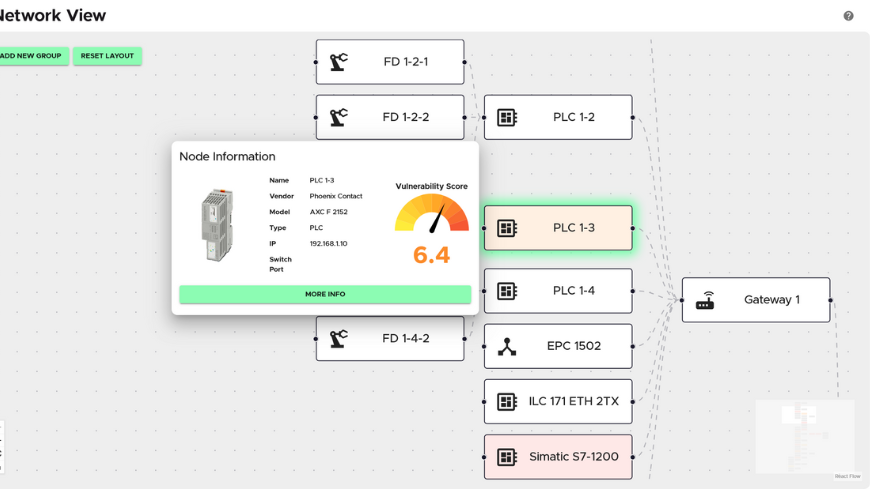Click the right connector handle of Gateway 1
870x489 pixels.
pos(830,300)
